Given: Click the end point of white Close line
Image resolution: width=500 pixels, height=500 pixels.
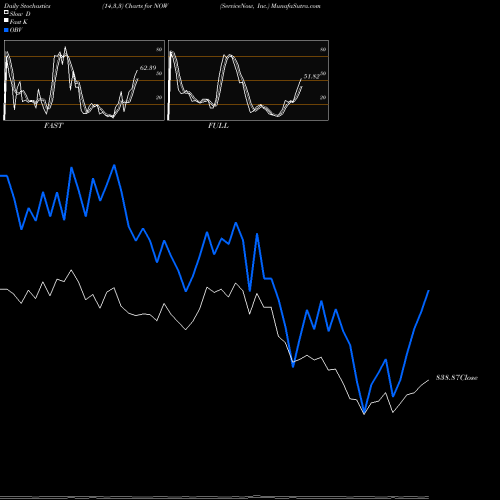Looking at the screenshot, I should tap(429, 380).
